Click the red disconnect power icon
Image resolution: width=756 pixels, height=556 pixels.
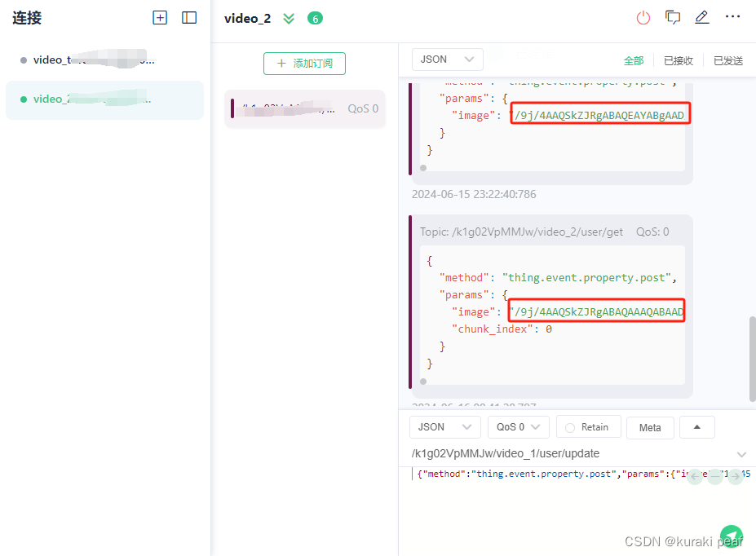tap(643, 18)
